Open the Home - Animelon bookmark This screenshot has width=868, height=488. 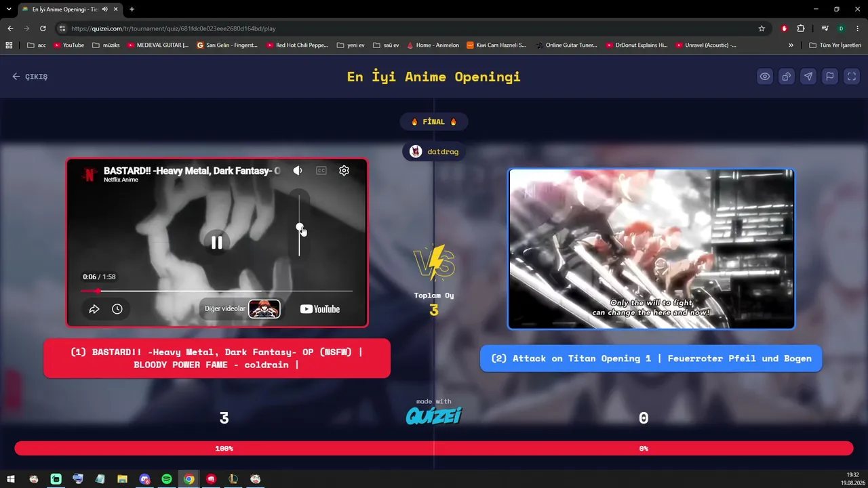pos(433,45)
